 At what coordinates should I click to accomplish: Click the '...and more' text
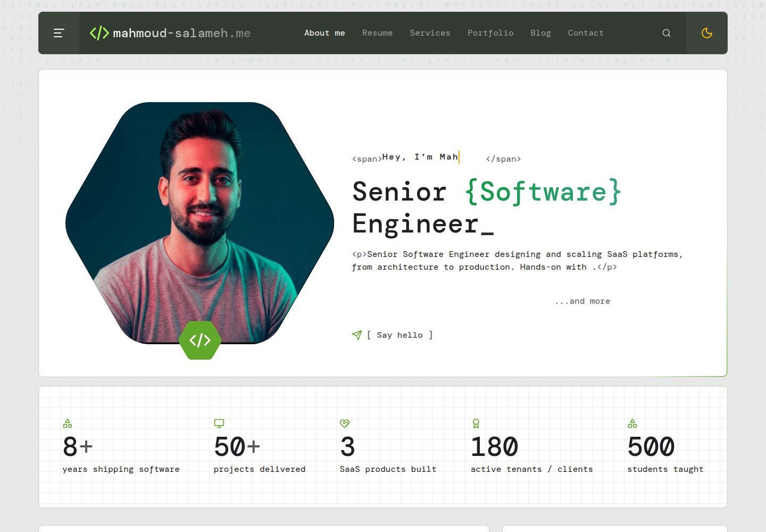(x=582, y=301)
